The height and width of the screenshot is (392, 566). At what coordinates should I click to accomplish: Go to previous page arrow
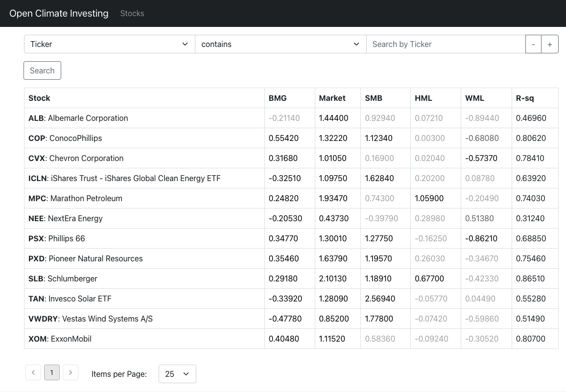pos(33,372)
